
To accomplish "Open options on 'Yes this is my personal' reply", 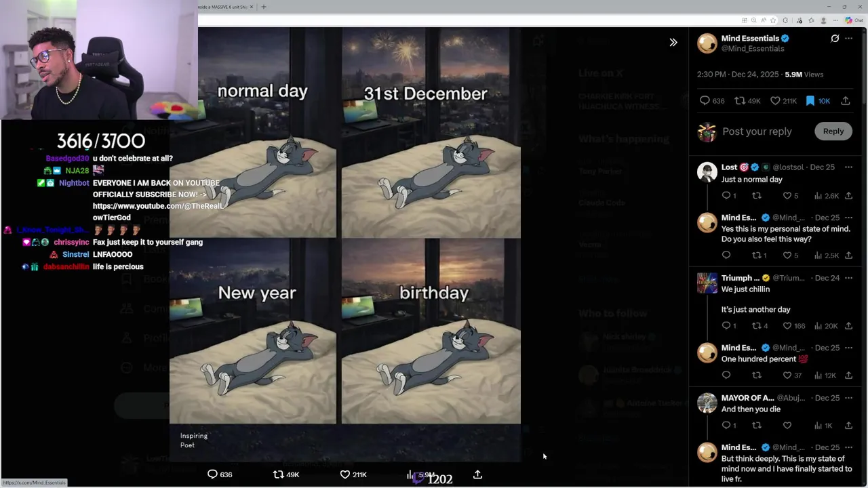I will [x=848, y=218].
